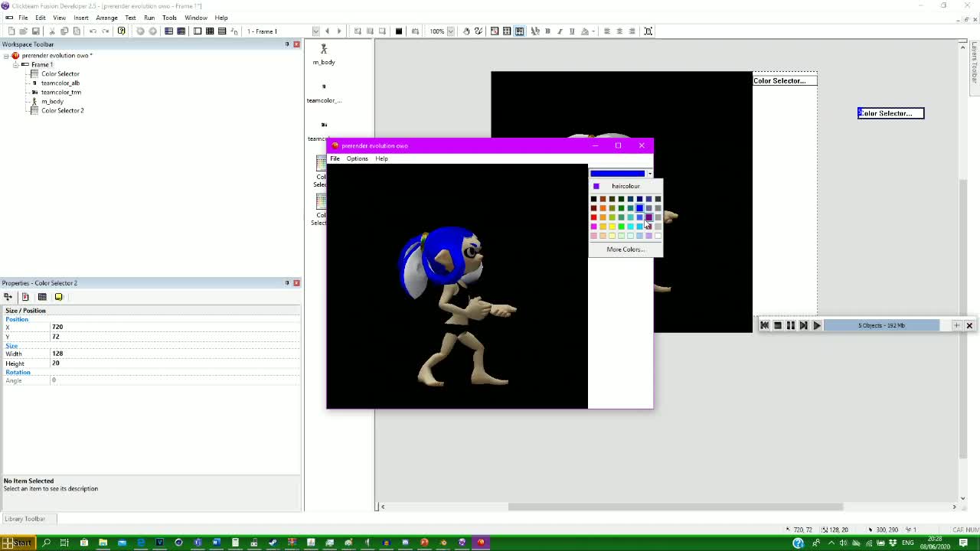Screen dimensions: 980x551
Task: Open Help menu in running app window
Action: point(381,158)
